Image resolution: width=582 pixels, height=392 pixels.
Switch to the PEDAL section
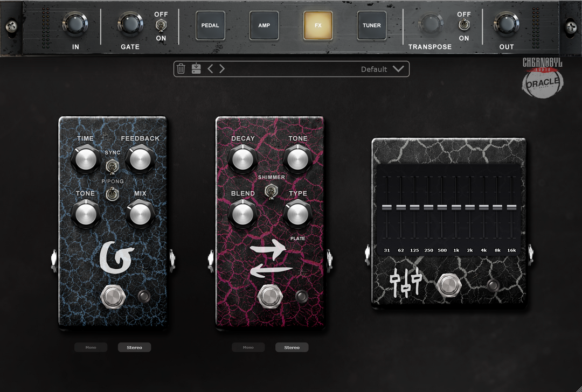point(210,25)
